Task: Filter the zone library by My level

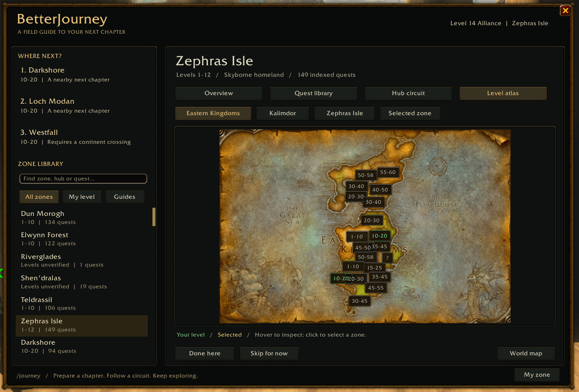Action: tap(82, 197)
